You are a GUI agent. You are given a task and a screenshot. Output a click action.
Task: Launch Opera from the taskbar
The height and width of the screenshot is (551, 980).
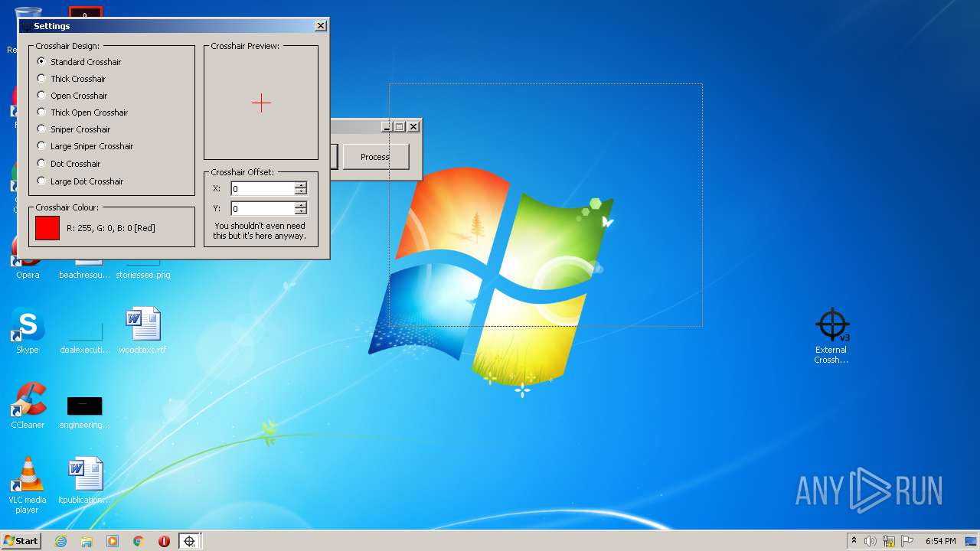click(164, 541)
